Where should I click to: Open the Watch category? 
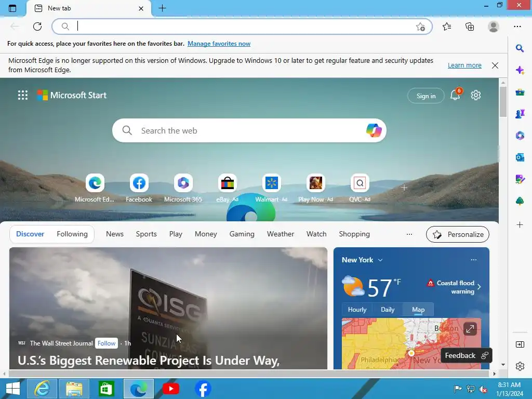[x=316, y=234]
